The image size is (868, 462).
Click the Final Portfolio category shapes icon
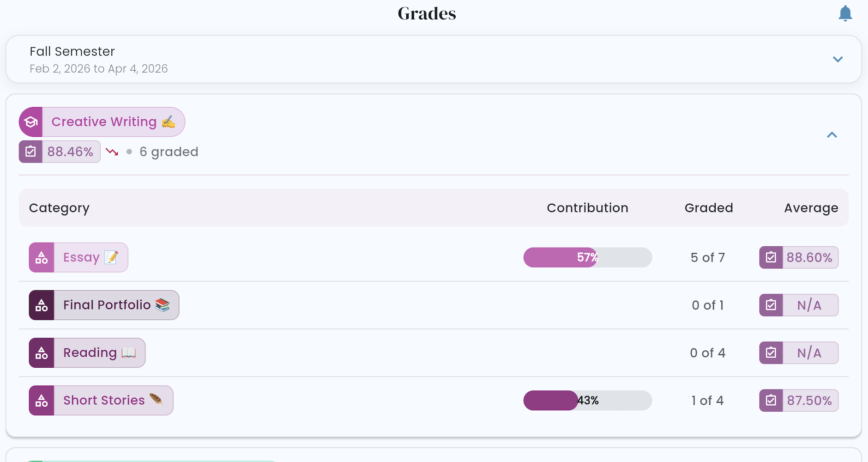click(x=42, y=305)
